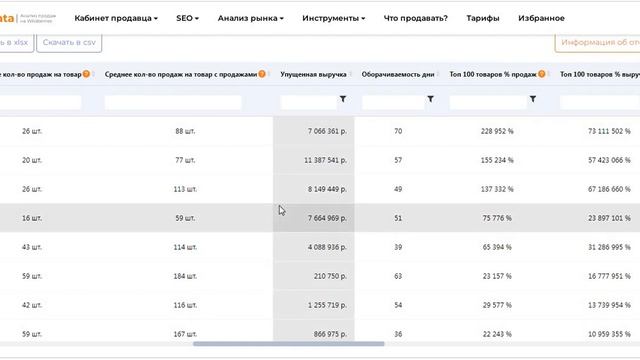Click the value 23 157 %
640x360 pixels.
click(x=497, y=276)
